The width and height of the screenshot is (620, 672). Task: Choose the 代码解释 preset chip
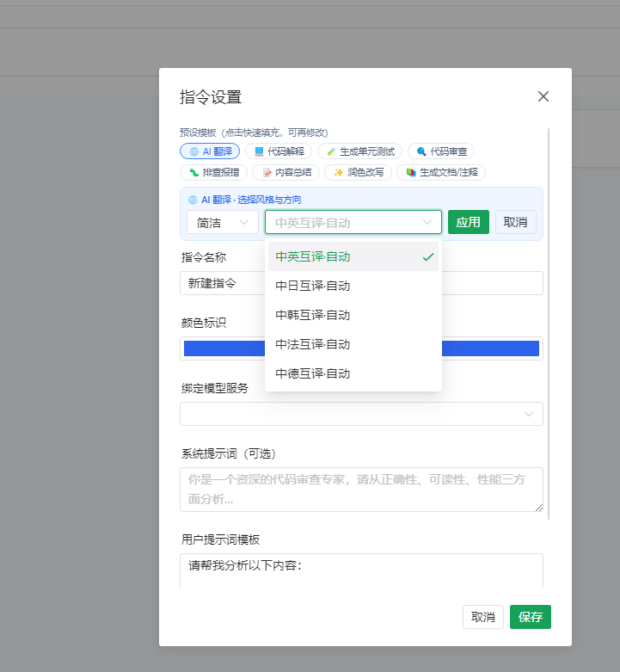[x=279, y=151]
